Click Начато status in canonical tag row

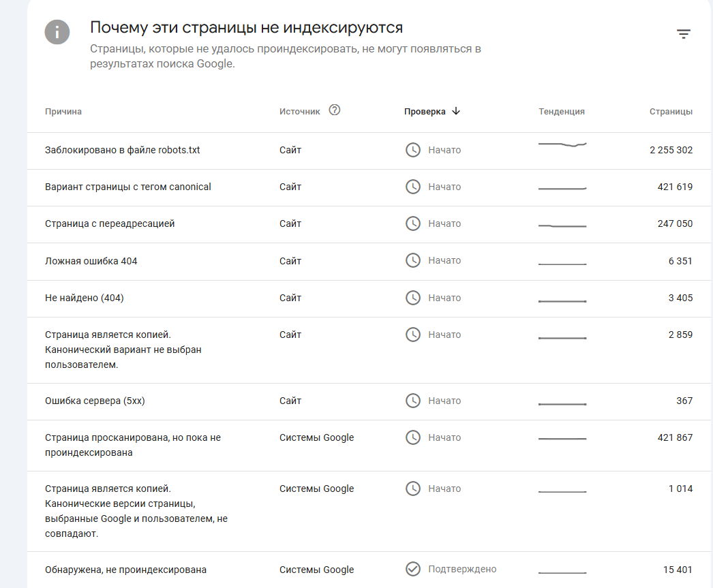pos(444,187)
